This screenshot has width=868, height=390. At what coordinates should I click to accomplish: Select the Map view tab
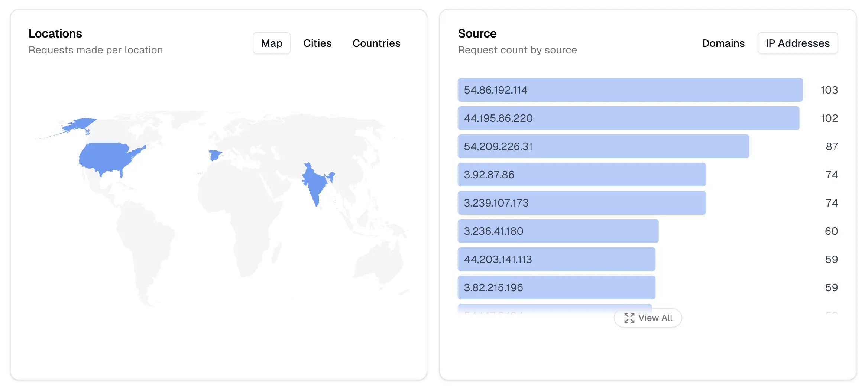pyautogui.click(x=272, y=43)
